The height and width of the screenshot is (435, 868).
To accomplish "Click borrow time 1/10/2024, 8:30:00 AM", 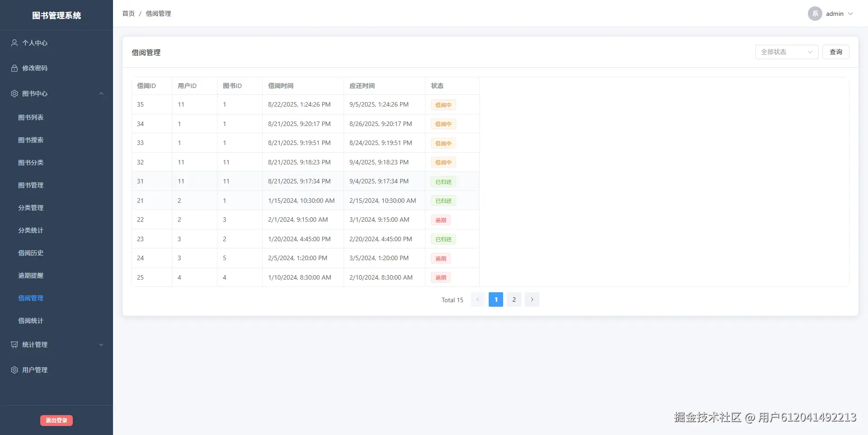I will pos(300,277).
